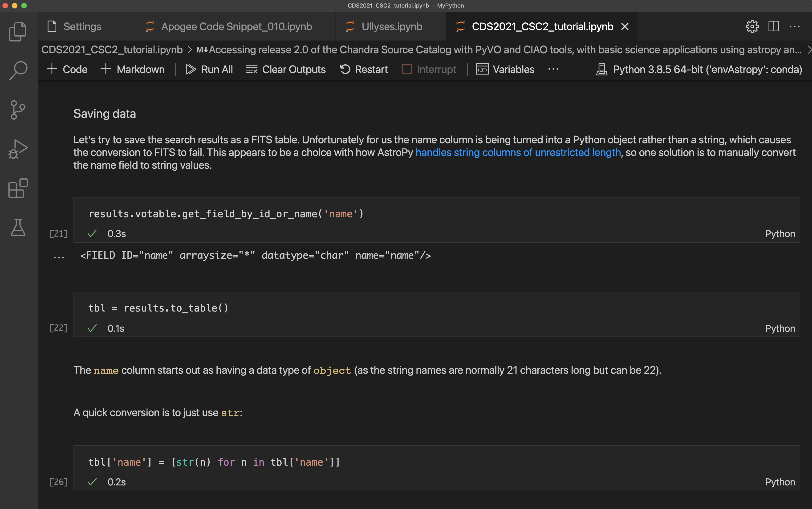Open cell 21 output ellipsis menu

(59, 257)
